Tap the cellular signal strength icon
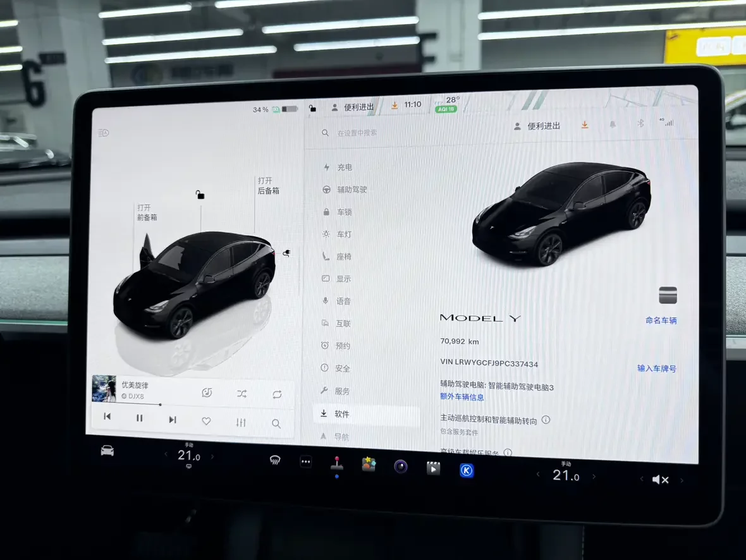The height and width of the screenshot is (560, 746). click(666, 122)
